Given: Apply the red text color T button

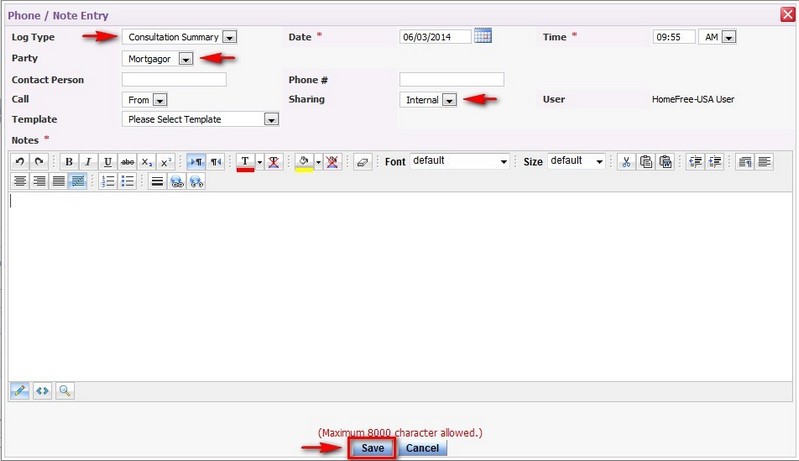Looking at the screenshot, I should [x=245, y=162].
